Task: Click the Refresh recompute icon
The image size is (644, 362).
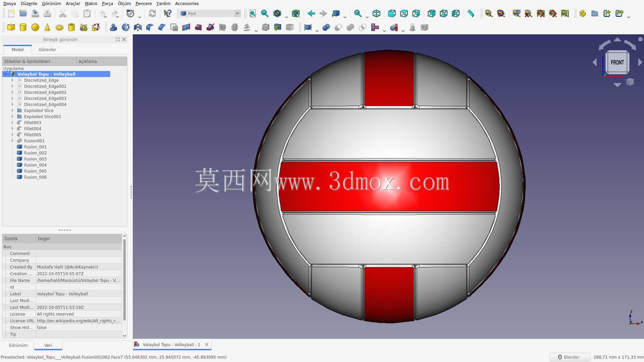Action: pyautogui.click(x=152, y=13)
